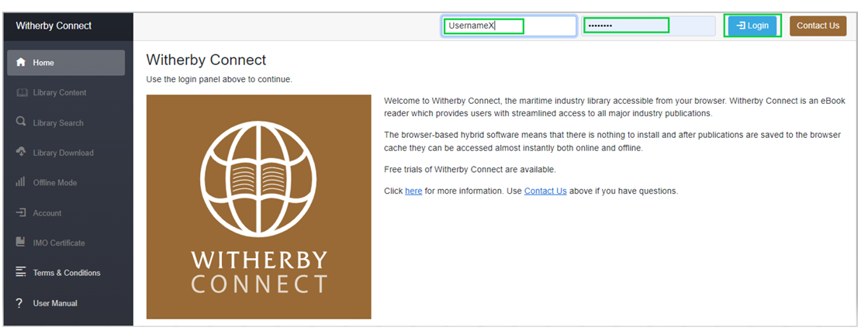Click the Home house icon in sidebar

[21, 63]
